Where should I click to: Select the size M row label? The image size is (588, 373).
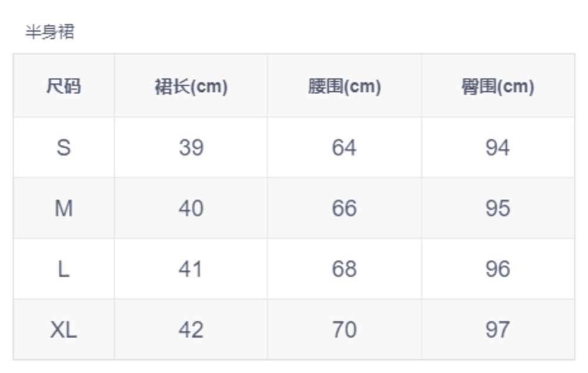point(64,208)
